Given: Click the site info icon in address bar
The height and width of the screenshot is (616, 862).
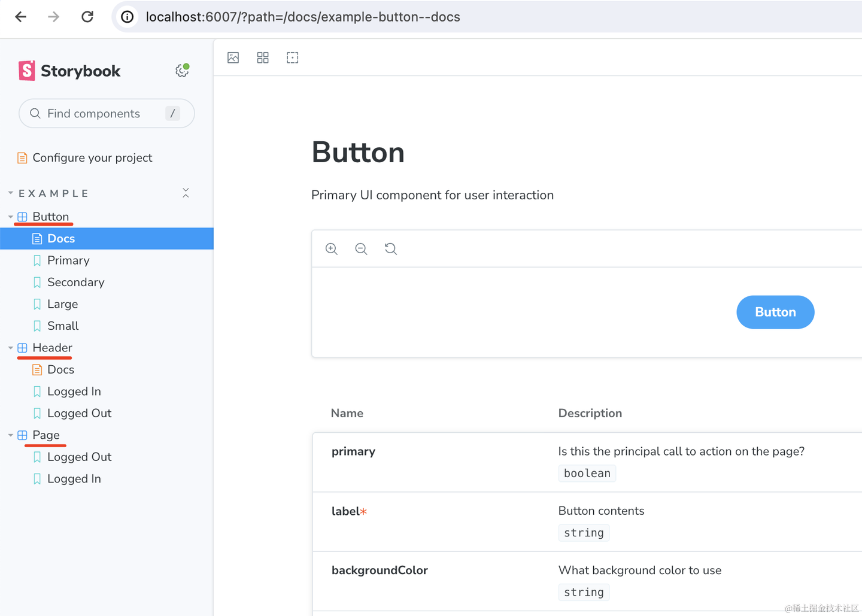Looking at the screenshot, I should pyautogui.click(x=128, y=17).
